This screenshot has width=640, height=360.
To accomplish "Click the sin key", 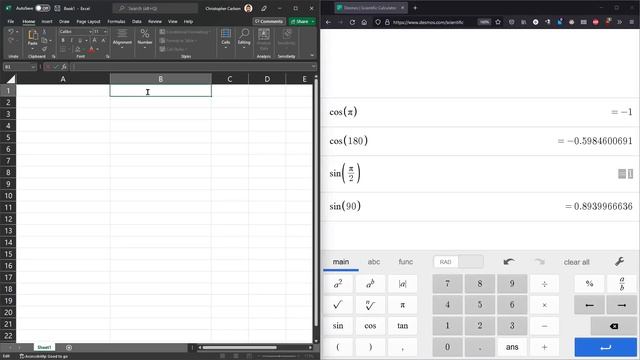I will point(338,326).
